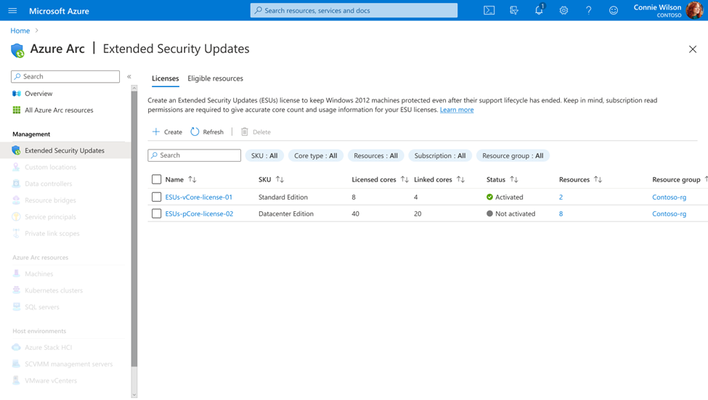The width and height of the screenshot is (708, 400).
Task: Open the 2 linked resources link
Action: pyautogui.click(x=561, y=197)
